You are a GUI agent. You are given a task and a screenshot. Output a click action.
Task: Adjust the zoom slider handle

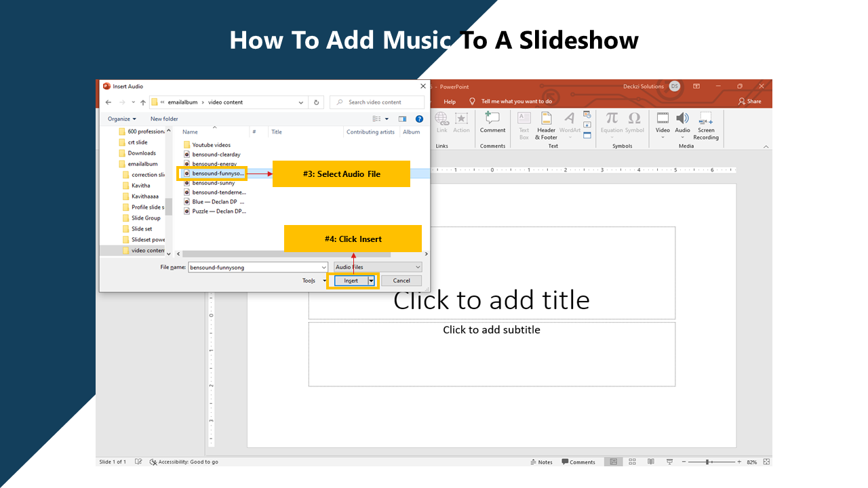707,462
